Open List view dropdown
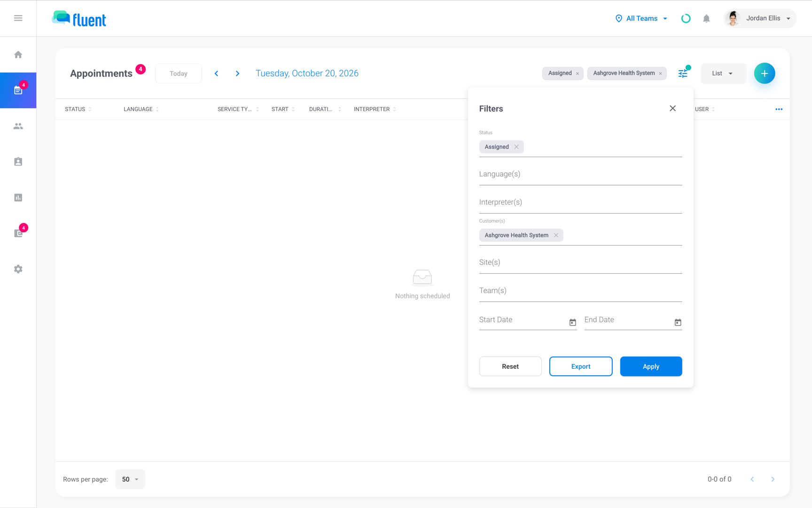812x508 pixels. pos(723,73)
